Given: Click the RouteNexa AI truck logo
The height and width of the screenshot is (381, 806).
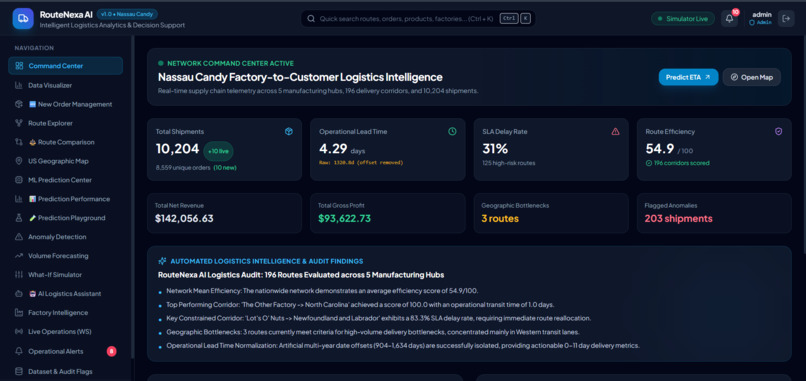Looking at the screenshot, I should [23, 19].
